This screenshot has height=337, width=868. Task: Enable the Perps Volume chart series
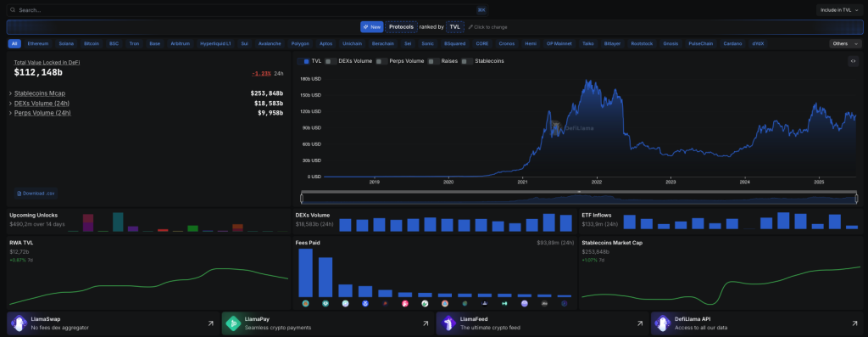pyautogui.click(x=381, y=61)
